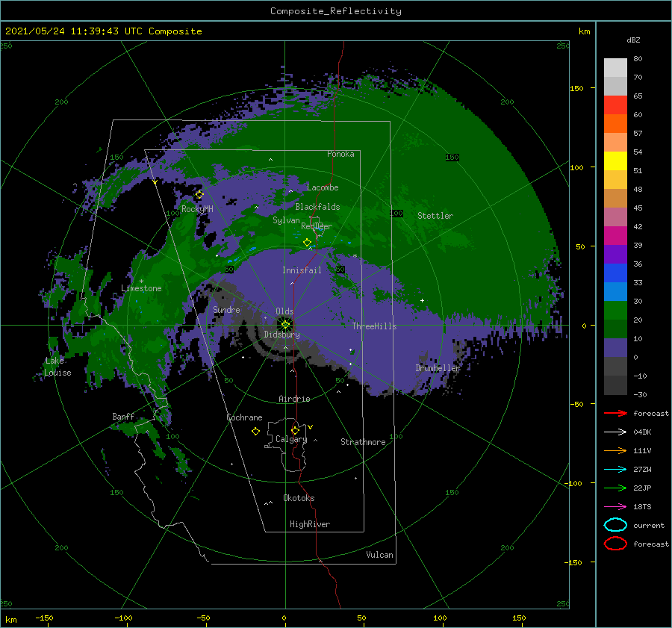The image size is (672, 628).
Task: Click the green 22JP arrow in the legend
Action: [615, 488]
